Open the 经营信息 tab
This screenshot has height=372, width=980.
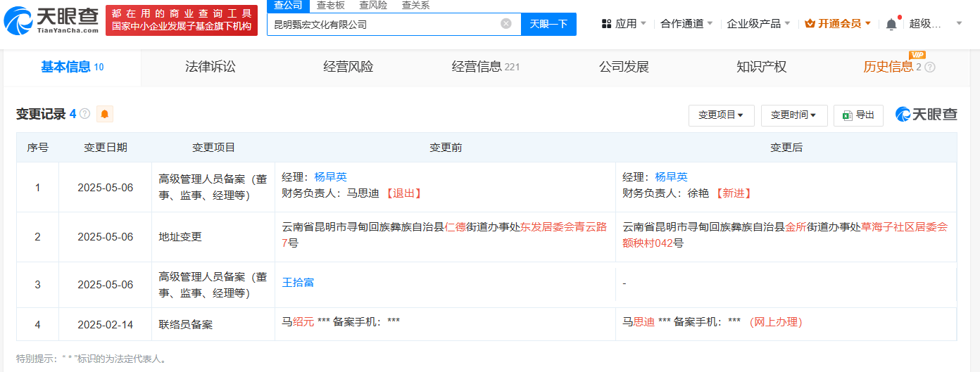click(486, 68)
